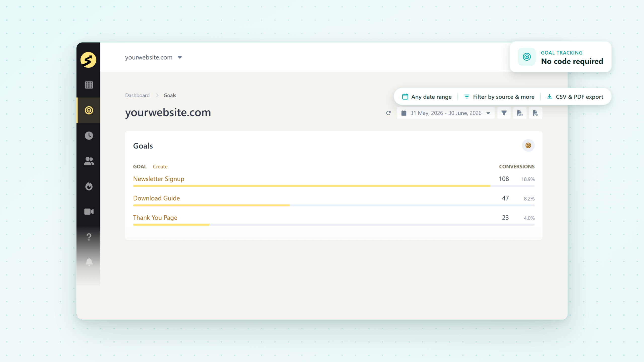The image size is (644, 362).
Task: Open the Newsletter Signup goal
Action: click(159, 179)
